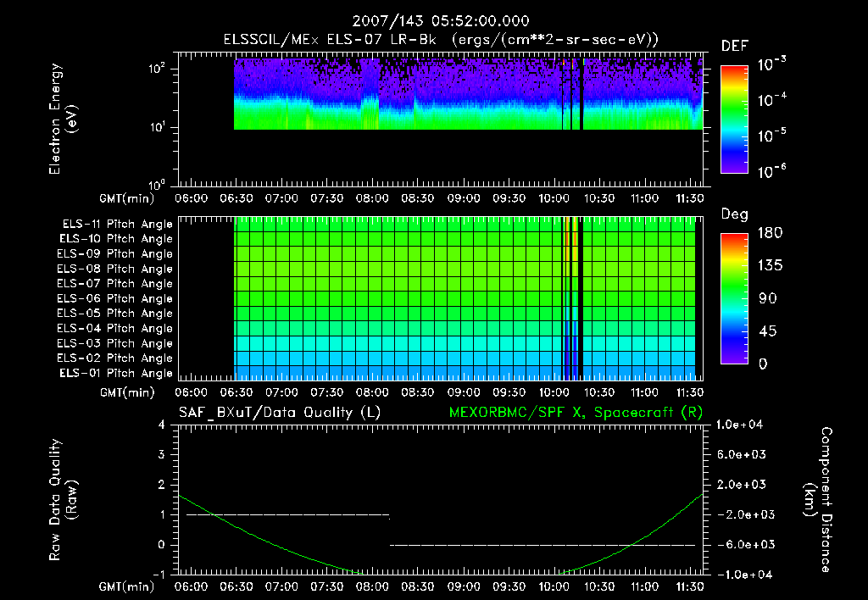Click the Component Distance (km) axis label
Viewport: 868px width, 600px height.
pos(818,500)
